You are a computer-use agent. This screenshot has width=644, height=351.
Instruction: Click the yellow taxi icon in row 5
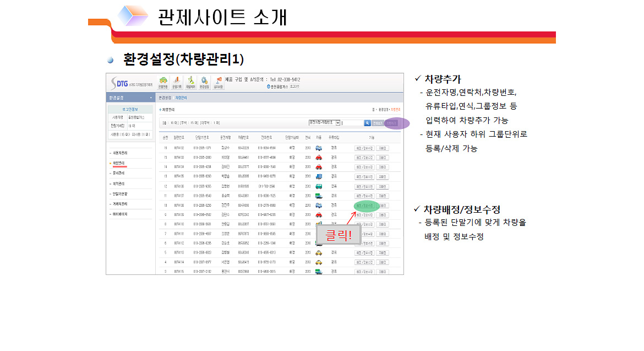click(319, 252)
